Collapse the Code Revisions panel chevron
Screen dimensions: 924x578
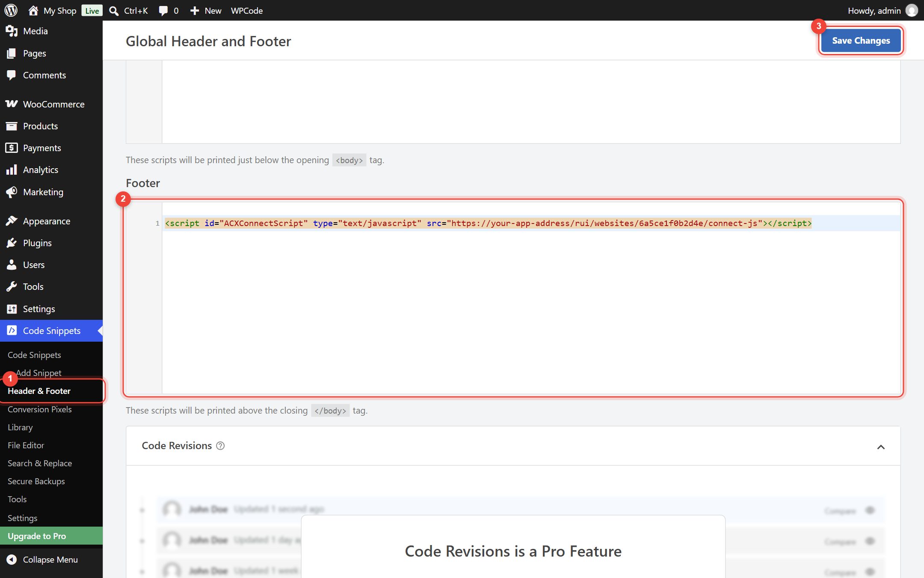pyautogui.click(x=881, y=447)
